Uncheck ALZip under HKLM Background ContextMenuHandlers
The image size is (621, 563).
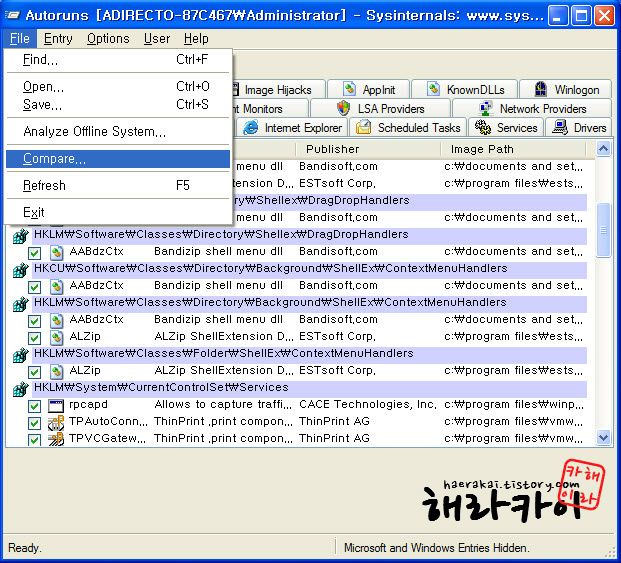coord(34,338)
